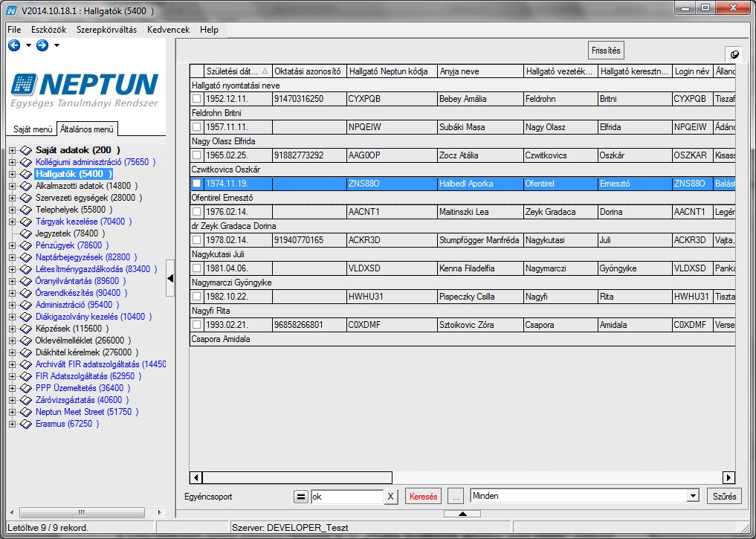Click the equals operator button near search field
Screen dimensions: 756x539
[300, 497]
